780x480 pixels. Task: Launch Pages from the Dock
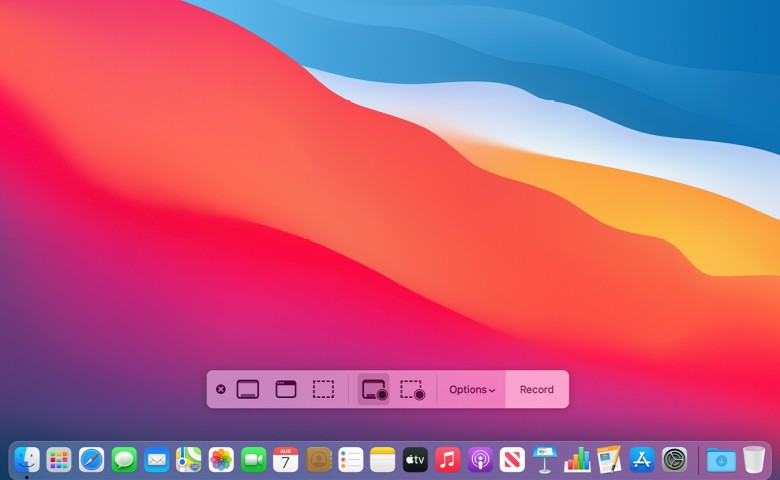(609, 459)
